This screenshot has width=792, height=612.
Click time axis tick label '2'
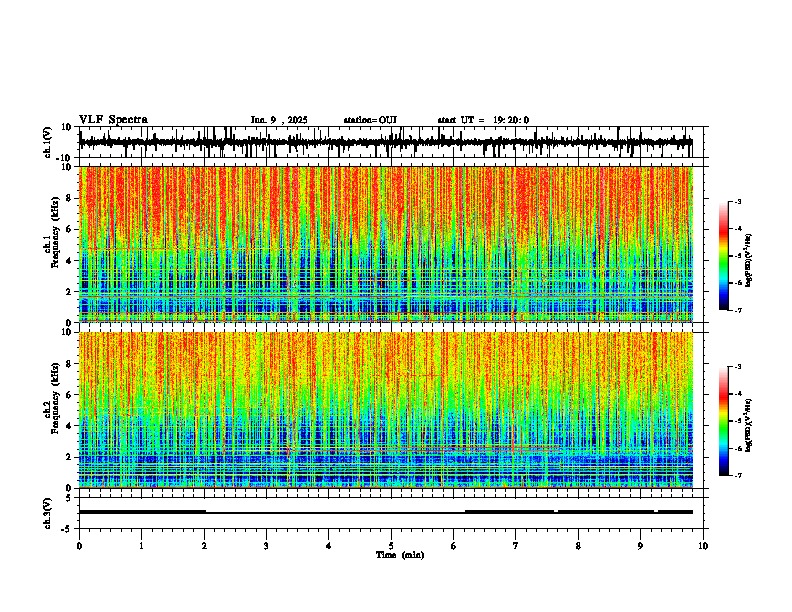[204, 546]
